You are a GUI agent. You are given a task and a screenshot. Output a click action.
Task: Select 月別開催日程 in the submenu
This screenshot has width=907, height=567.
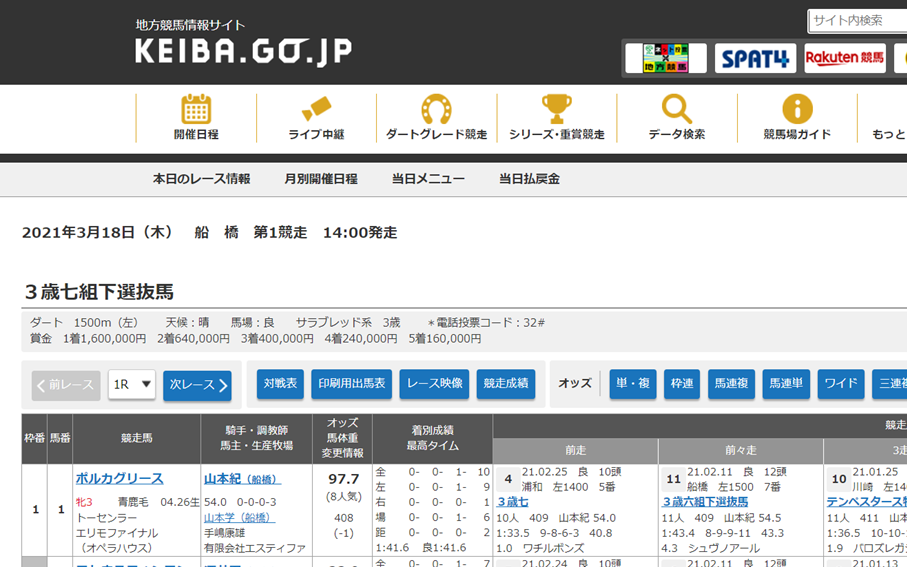tap(320, 179)
